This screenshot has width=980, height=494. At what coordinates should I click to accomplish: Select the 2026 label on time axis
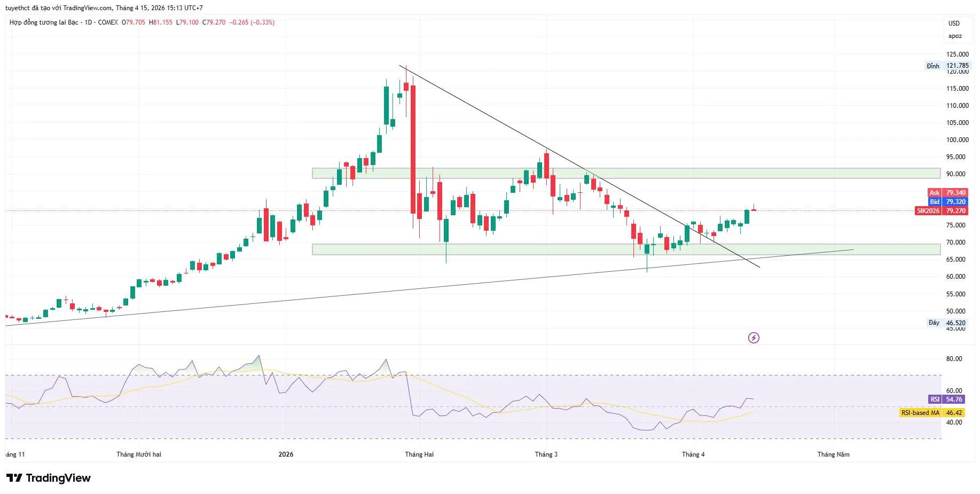click(x=285, y=455)
